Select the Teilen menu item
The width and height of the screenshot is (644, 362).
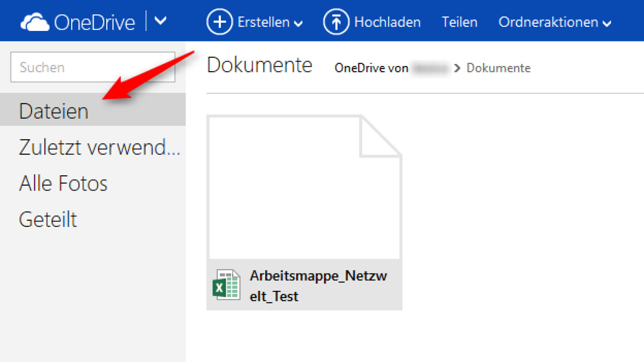[x=459, y=22]
